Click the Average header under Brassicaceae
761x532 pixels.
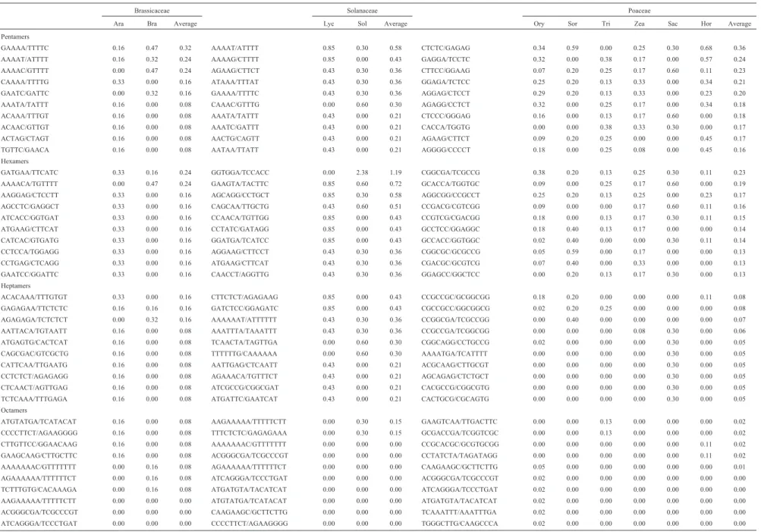pos(185,24)
